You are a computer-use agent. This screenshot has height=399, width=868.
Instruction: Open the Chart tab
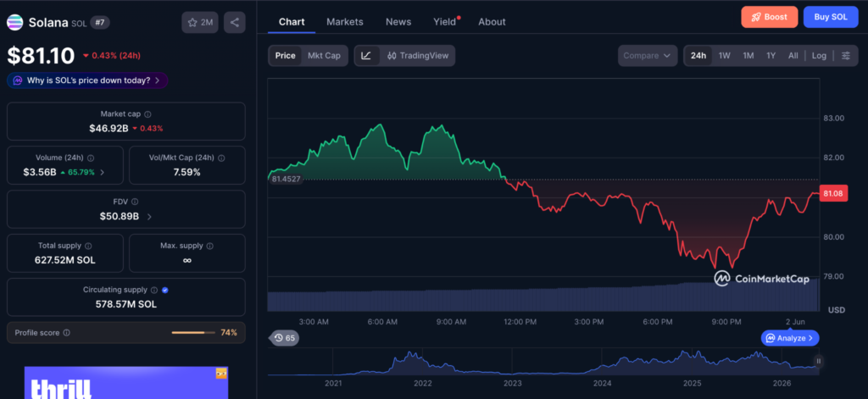pyautogui.click(x=292, y=22)
